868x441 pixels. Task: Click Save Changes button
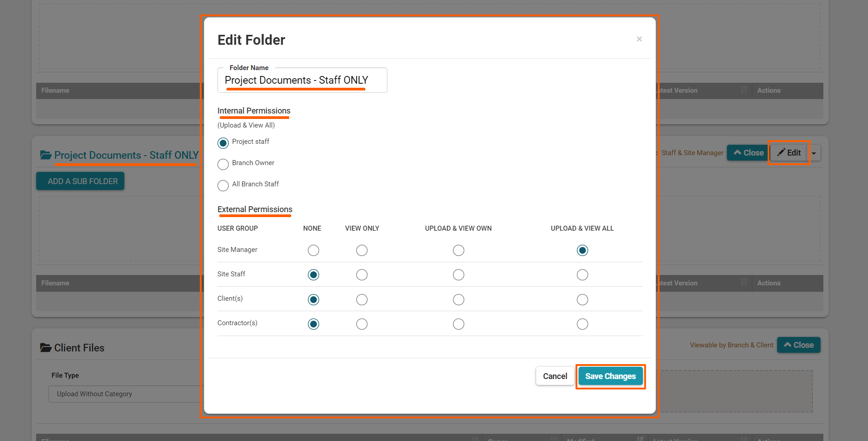pos(610,376)
